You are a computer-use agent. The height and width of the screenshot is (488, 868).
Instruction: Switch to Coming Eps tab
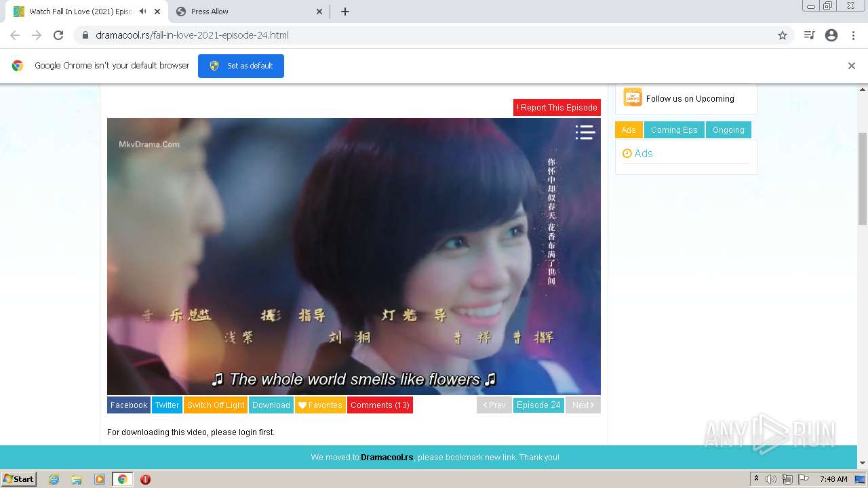(674, 130)
